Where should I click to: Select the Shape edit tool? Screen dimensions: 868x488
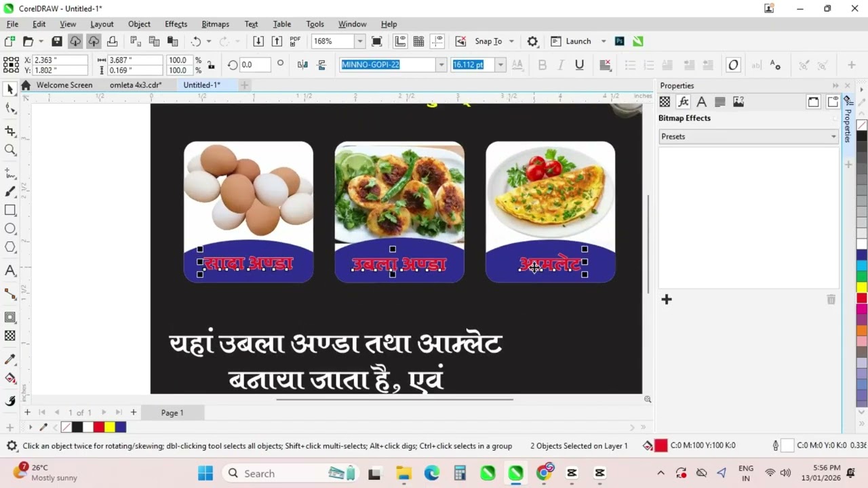[x=10, y=108]
